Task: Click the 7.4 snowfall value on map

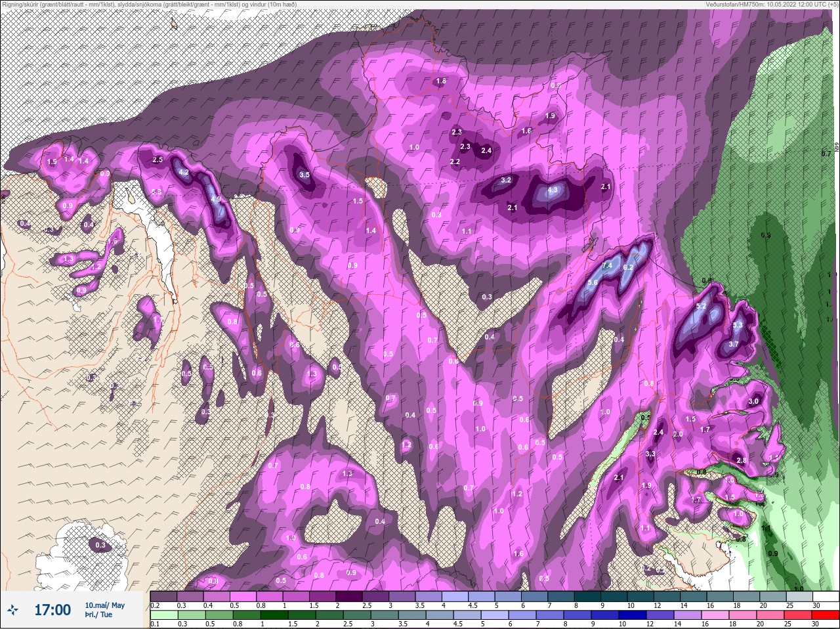Action: tap(607, 265)
